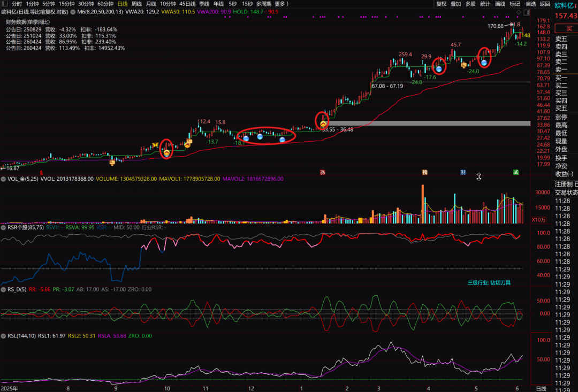
Task: Open the 更多 periods menu
Action: [x=282, y=4]
